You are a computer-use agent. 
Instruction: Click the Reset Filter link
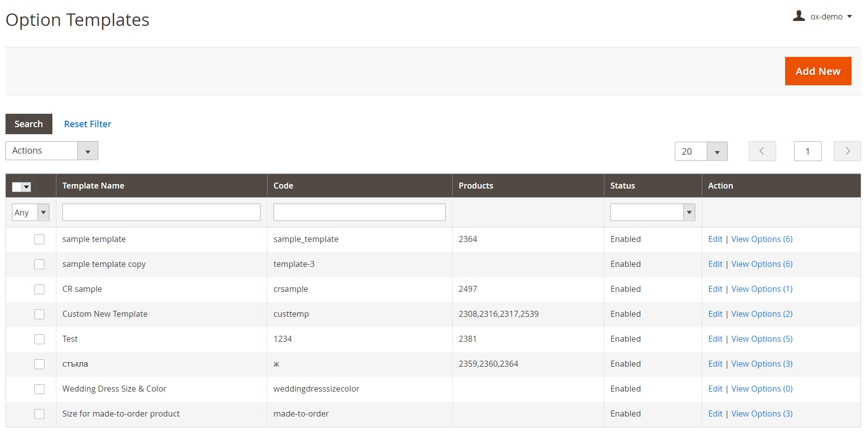point(87,124)
